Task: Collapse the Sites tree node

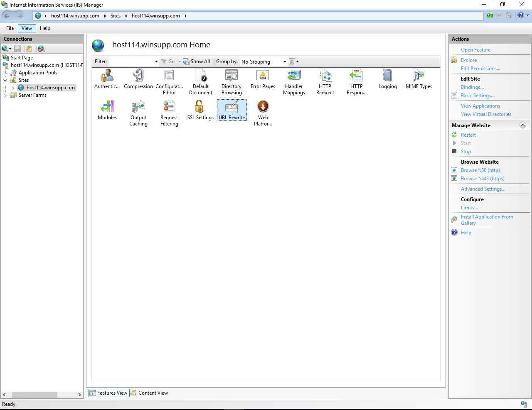Action: click(x=5, y=80)
